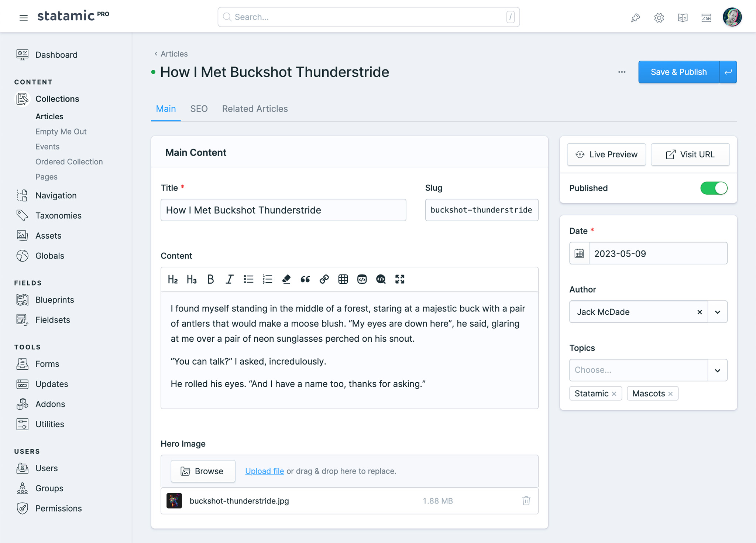Expand the Author selector dropdown
Screen dimensions: 756x543
pyautogui.click(x=718, y=311)
